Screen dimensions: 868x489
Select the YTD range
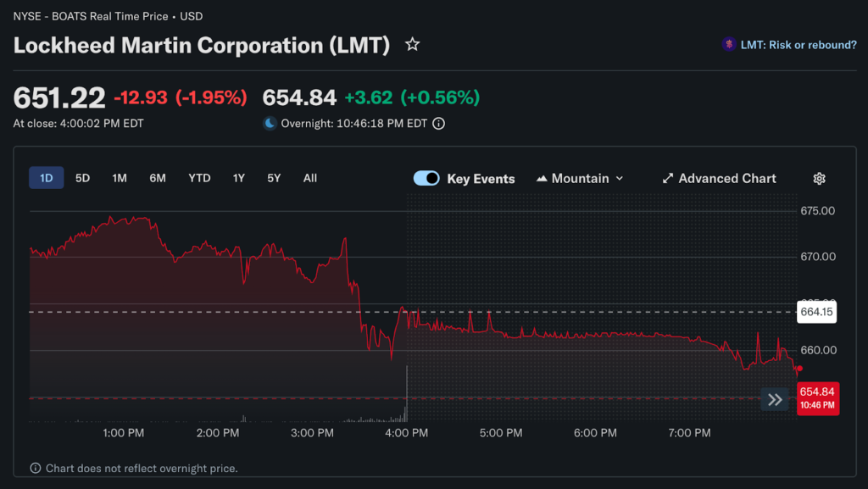pos(199,178)
